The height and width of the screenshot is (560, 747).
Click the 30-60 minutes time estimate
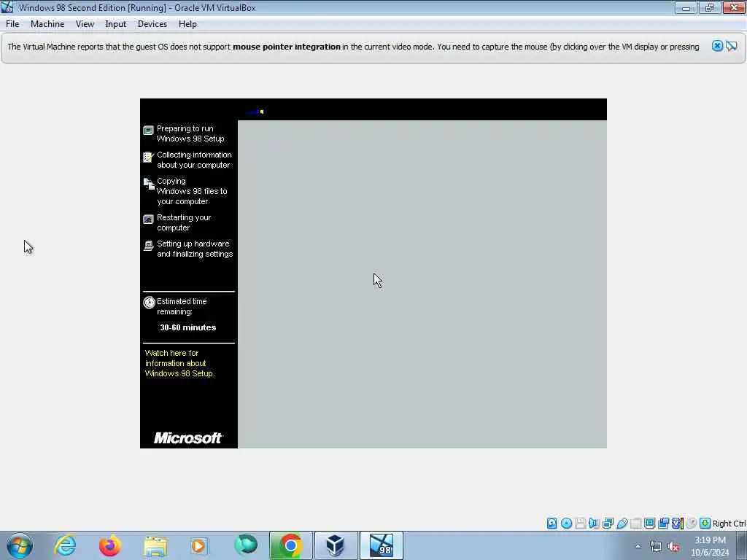(187, 327)
